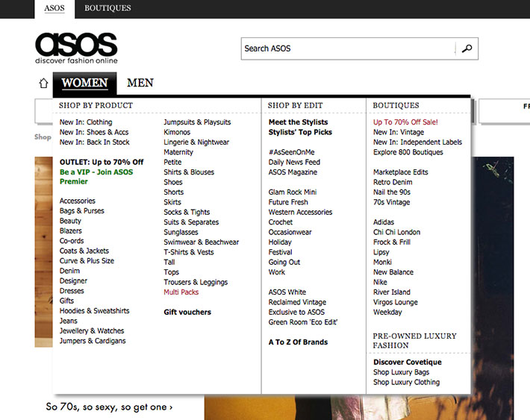
Task: Browse Maternity
Action: pos(178,152)
